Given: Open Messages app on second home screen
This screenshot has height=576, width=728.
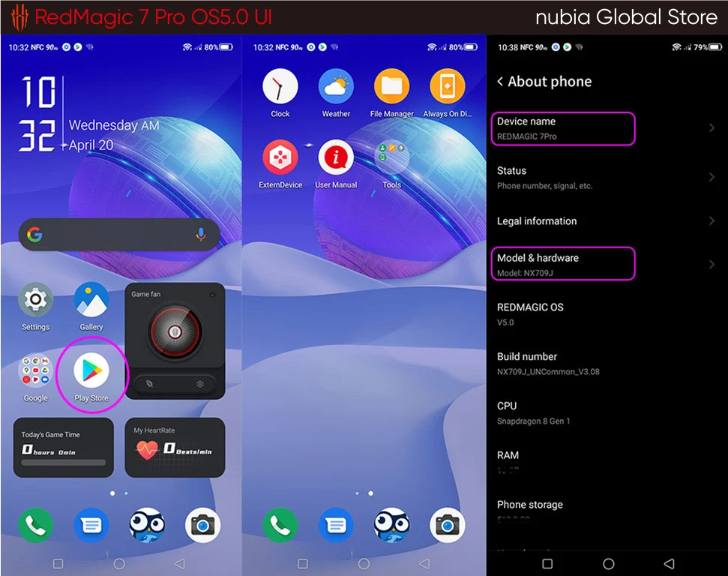Looking at the screenshot, I should click(336, 525).
